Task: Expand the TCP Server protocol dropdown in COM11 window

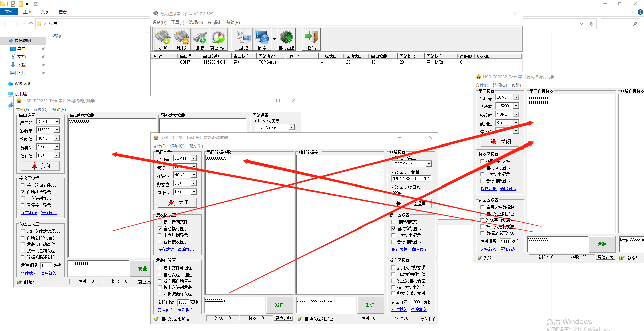Action: click(x=429, y=164)
